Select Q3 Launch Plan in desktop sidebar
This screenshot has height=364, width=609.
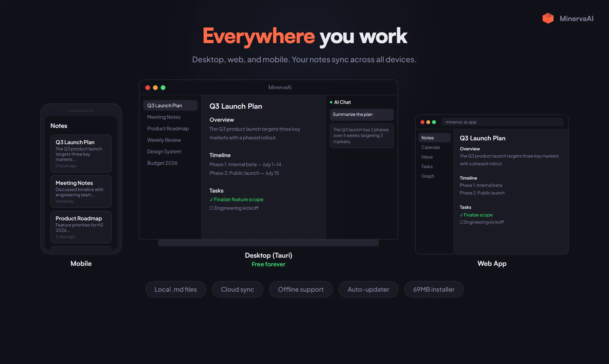[x=170, y=105]
